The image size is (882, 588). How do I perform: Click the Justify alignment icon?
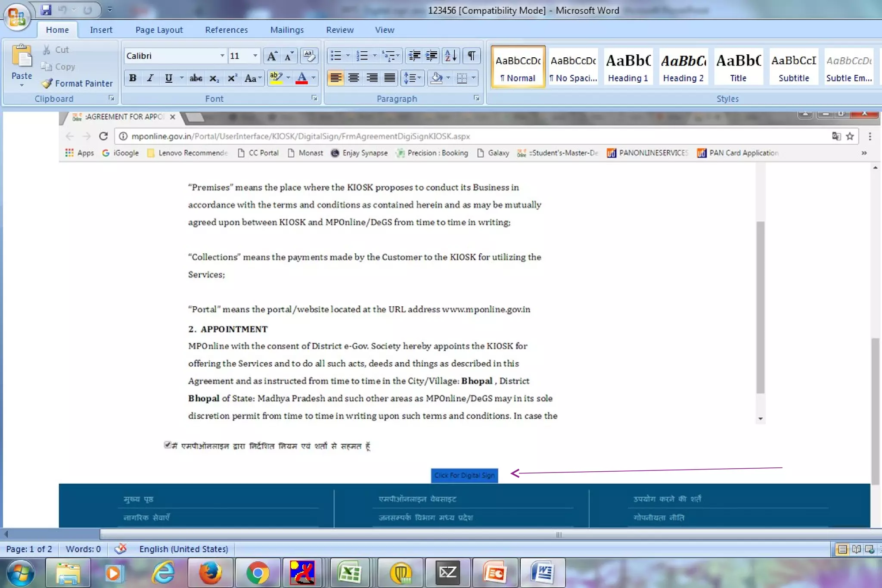point(390,78)
